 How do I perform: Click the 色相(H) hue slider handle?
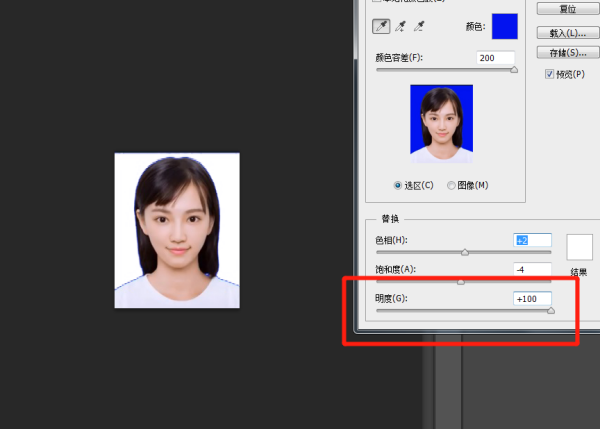465,253
